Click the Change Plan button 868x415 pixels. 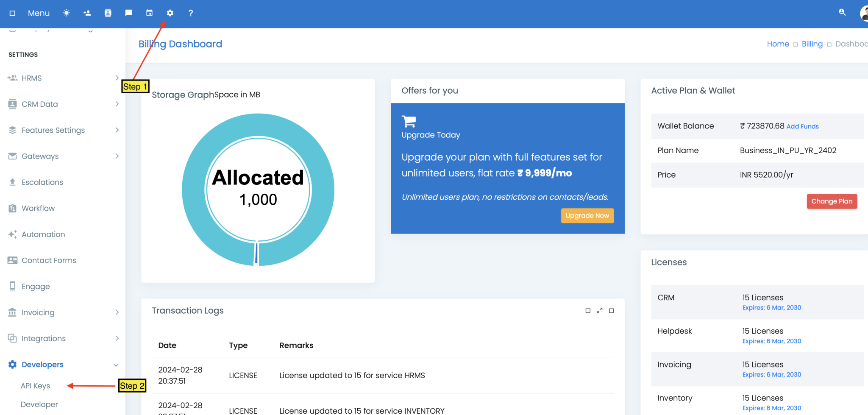tap(832, 201)
